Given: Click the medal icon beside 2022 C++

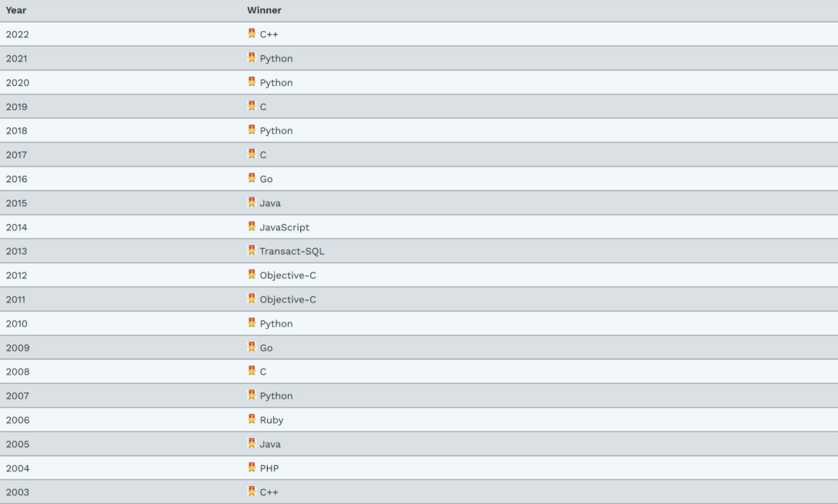Looking at the screenshot, I should click(251, 33).
